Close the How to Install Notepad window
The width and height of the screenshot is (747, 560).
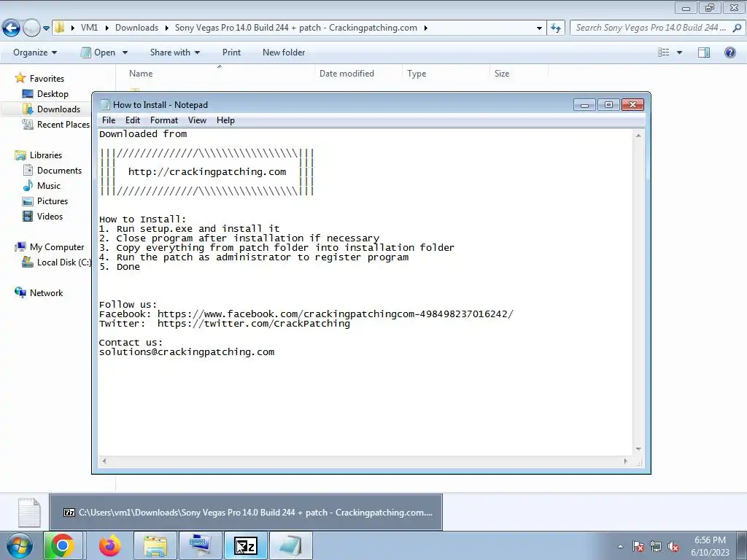tap(632, 105)
